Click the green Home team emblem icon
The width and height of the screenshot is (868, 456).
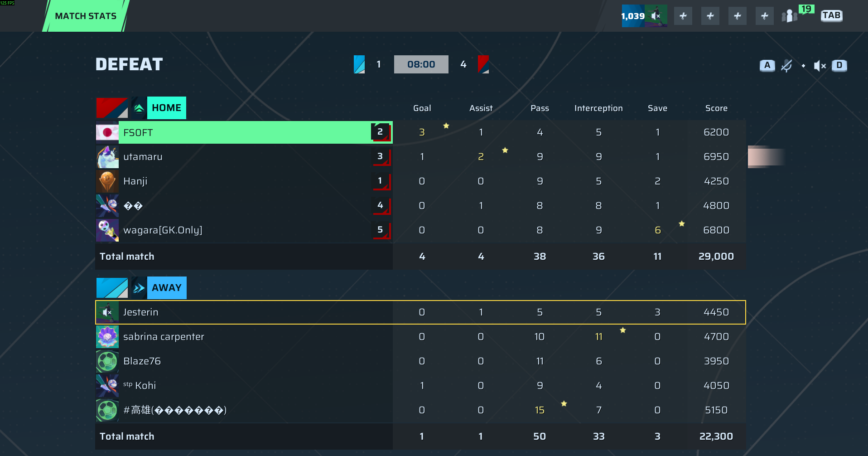(139, 108)
